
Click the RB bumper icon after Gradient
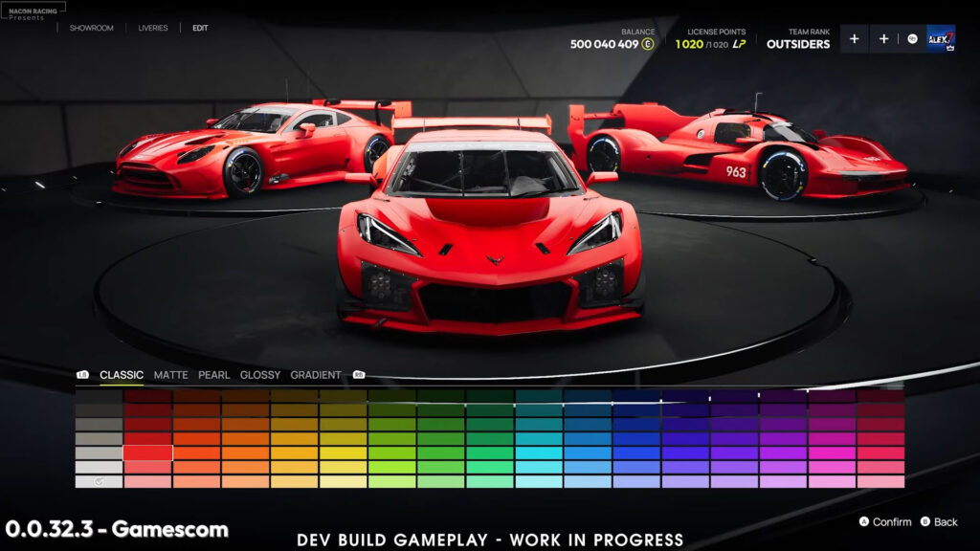359,375
